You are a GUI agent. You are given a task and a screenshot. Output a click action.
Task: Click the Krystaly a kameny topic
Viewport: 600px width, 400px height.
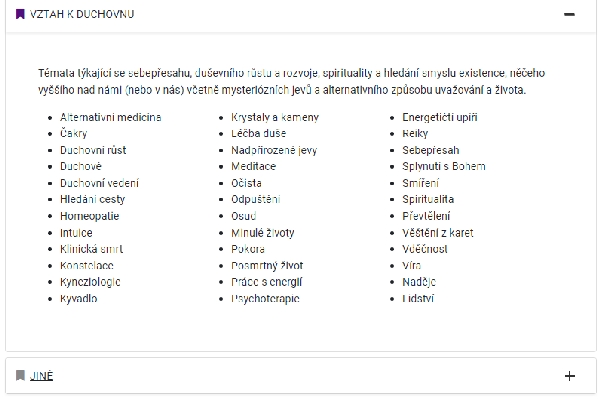274,117
